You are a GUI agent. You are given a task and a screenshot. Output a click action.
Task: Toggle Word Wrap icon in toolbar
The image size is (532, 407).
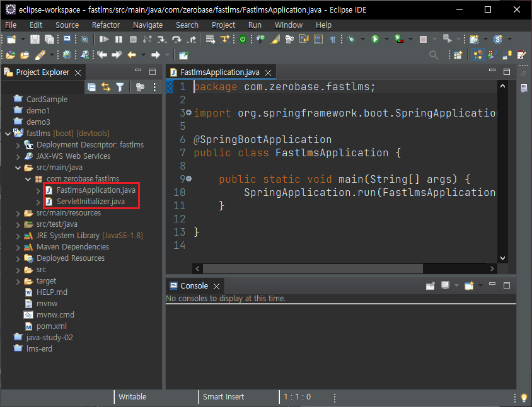[304, 39]
